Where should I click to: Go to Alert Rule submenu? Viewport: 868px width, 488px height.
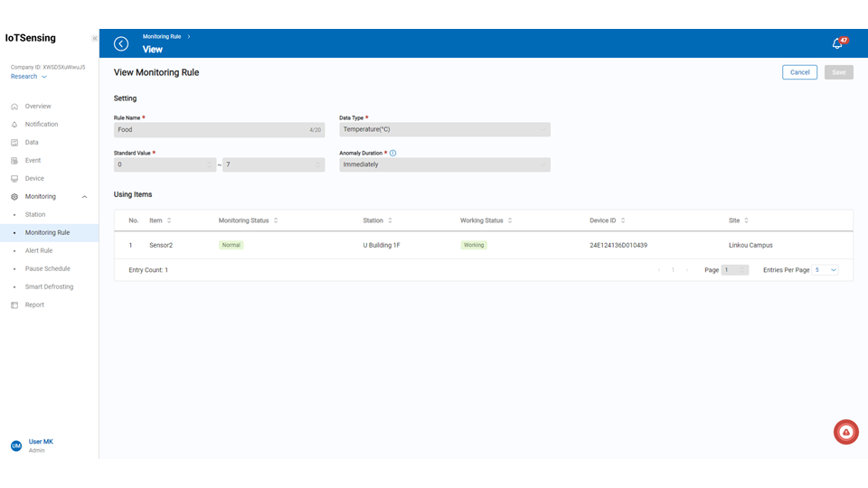tap(39, 250)
